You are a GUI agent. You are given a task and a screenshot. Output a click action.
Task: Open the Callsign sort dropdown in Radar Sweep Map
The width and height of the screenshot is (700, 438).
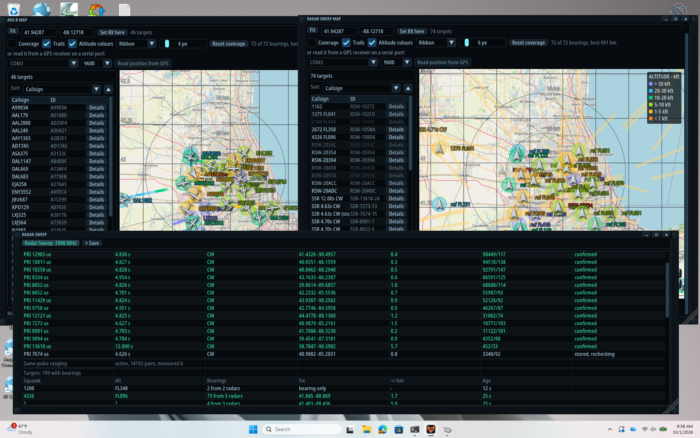(x=362, y=88)
